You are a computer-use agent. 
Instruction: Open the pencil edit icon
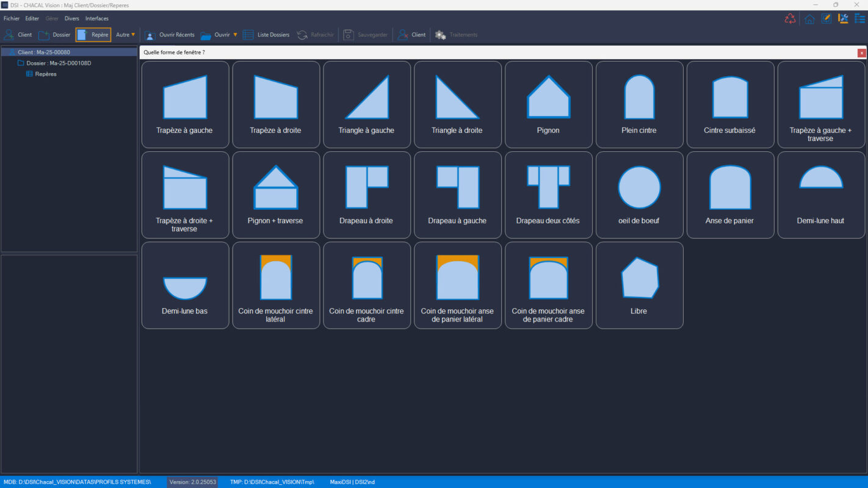pyautogui.click(x=826, y=18)
